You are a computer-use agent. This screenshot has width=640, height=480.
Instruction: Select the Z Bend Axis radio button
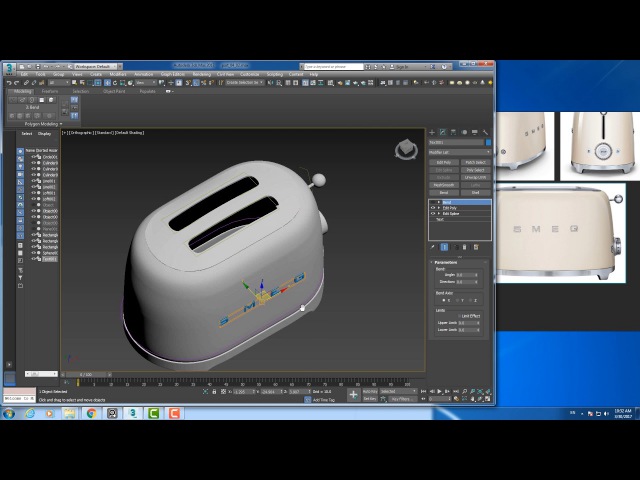[471, 300]
